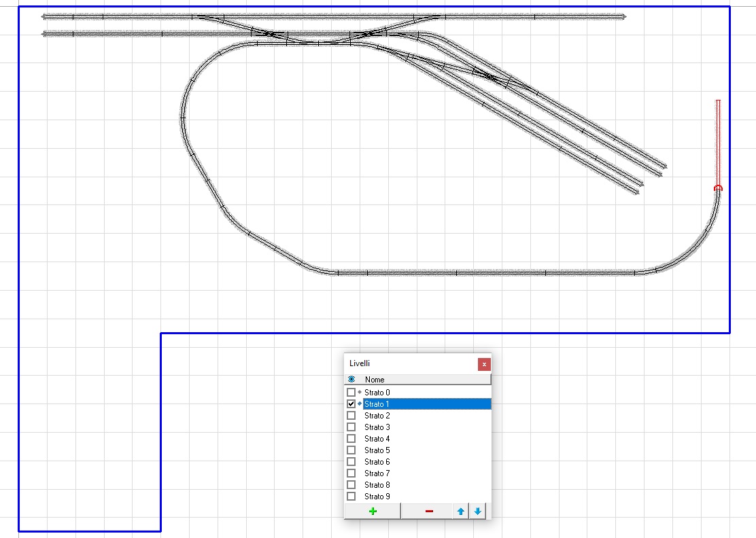The height and width of the screenshot is (538, 756).
Task: Turn on visibility checkbox for Strato 8
Action: tap(351, 485)
